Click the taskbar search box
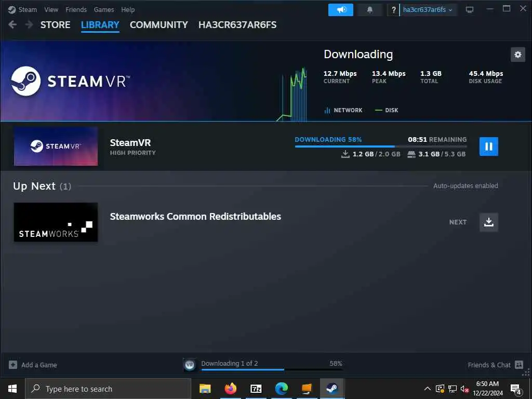 [x=108, y=389]
